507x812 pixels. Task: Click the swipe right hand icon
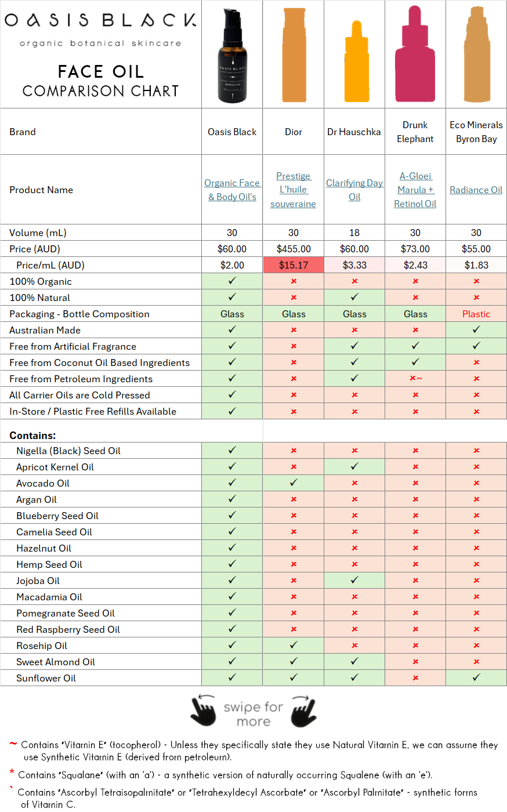click(303, 710)
